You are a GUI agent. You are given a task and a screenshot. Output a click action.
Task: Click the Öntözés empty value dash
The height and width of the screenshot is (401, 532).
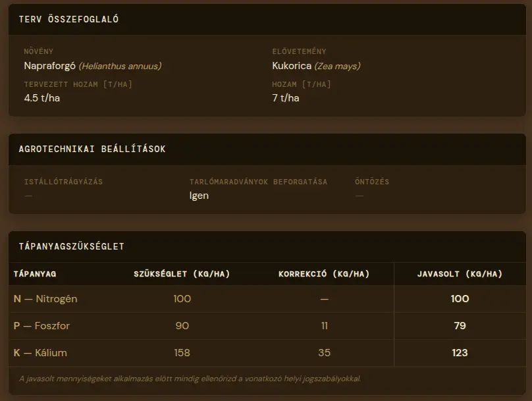pyautogui.click(x=359, y=196)
